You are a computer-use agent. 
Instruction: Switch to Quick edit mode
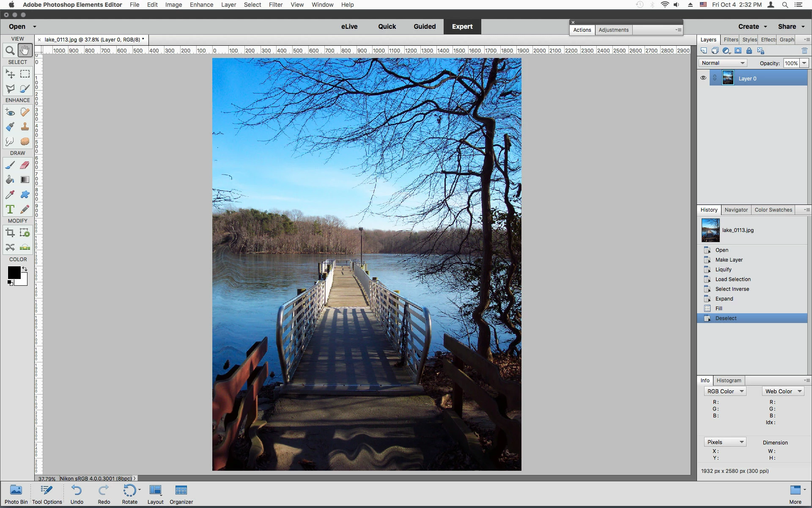click(387, 26)
